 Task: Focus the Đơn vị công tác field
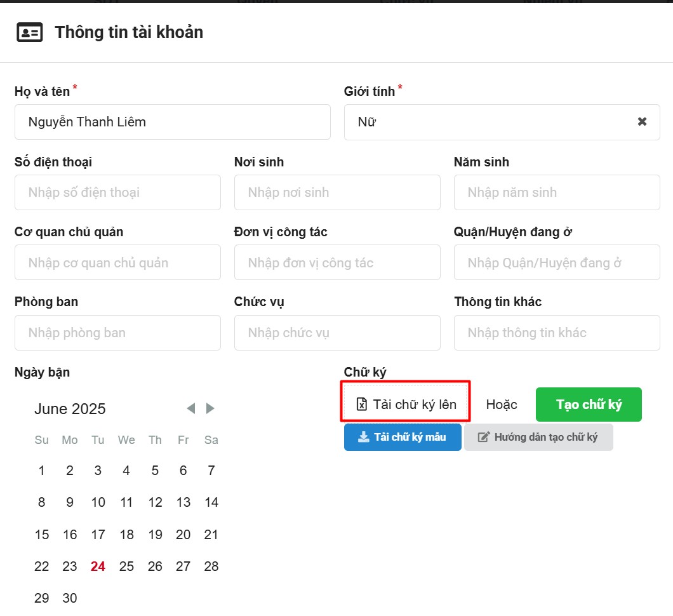tap(337, 263)
